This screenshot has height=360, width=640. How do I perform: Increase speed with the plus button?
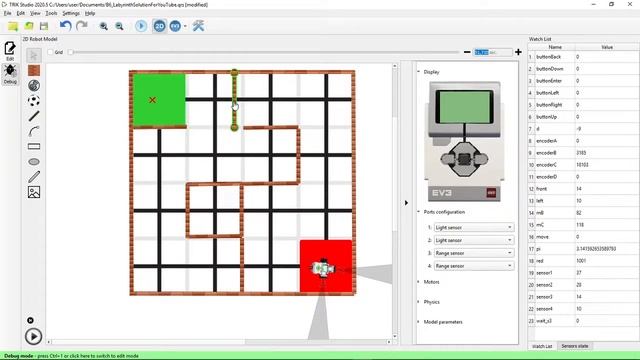click(518, 52)
